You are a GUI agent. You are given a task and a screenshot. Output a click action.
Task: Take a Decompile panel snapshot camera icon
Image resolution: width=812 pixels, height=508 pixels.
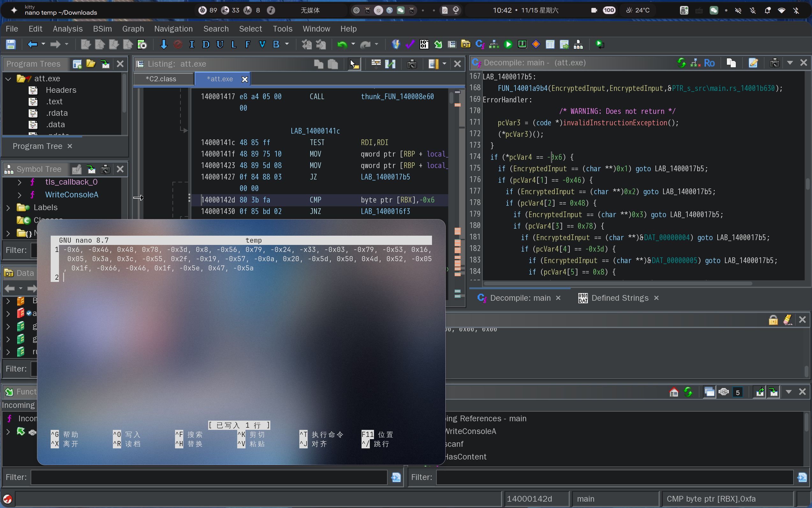point(774,63)
